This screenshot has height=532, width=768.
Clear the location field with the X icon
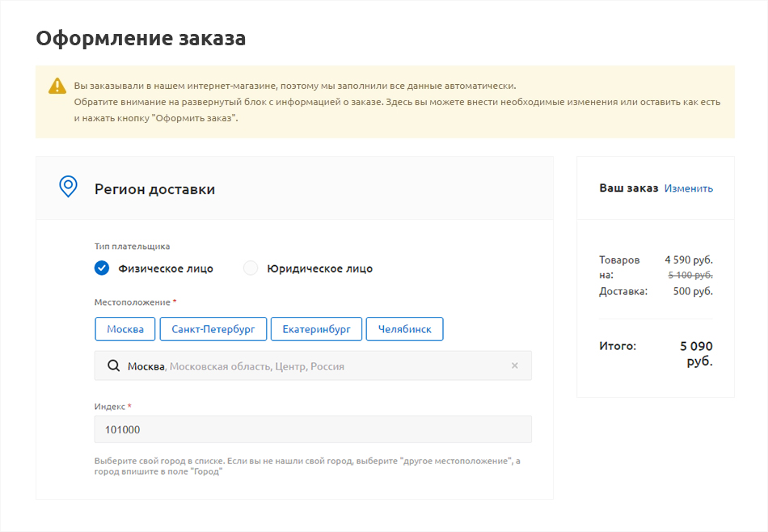coord(514,365)
